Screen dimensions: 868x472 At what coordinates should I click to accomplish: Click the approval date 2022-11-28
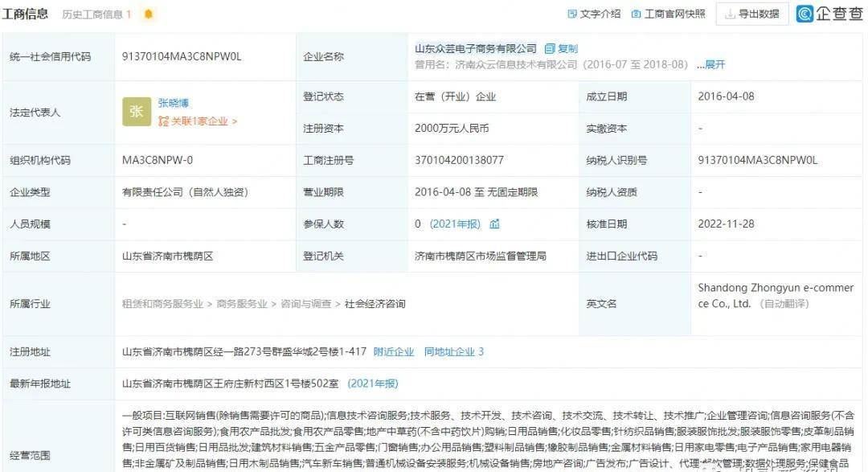tap(726, 224)
